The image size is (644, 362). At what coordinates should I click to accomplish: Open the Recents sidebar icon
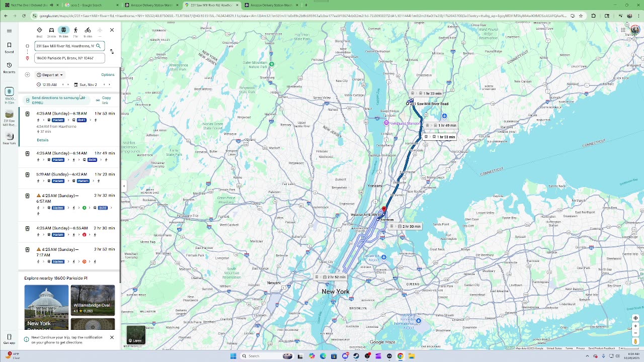(x=9, y=67)
